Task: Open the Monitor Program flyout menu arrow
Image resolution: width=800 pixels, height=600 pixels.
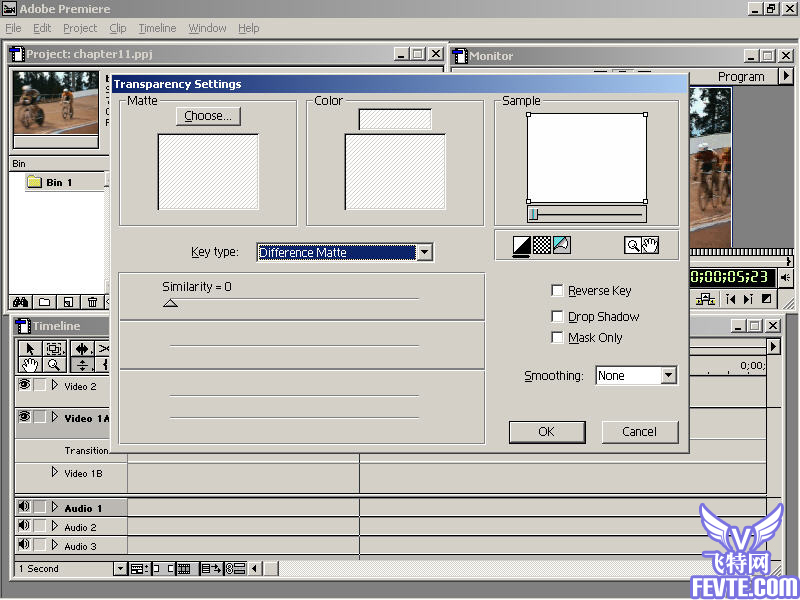Action: tap(786, 76)
